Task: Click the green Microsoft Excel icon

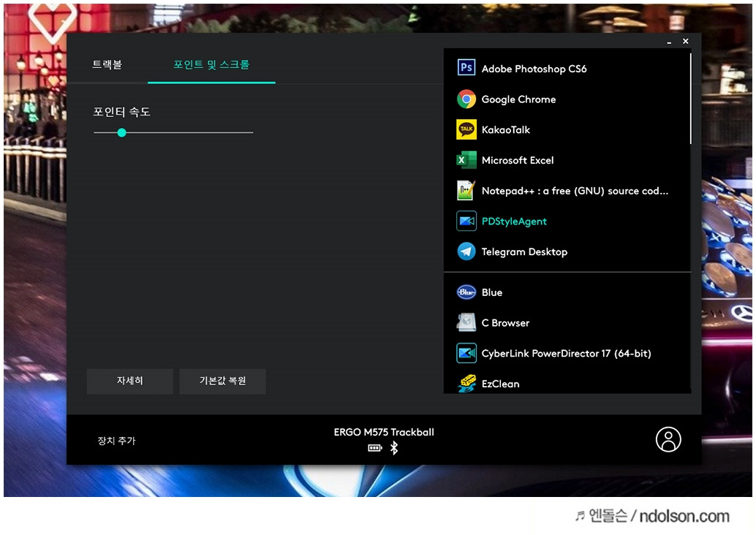Action: (x=466, y=160)
